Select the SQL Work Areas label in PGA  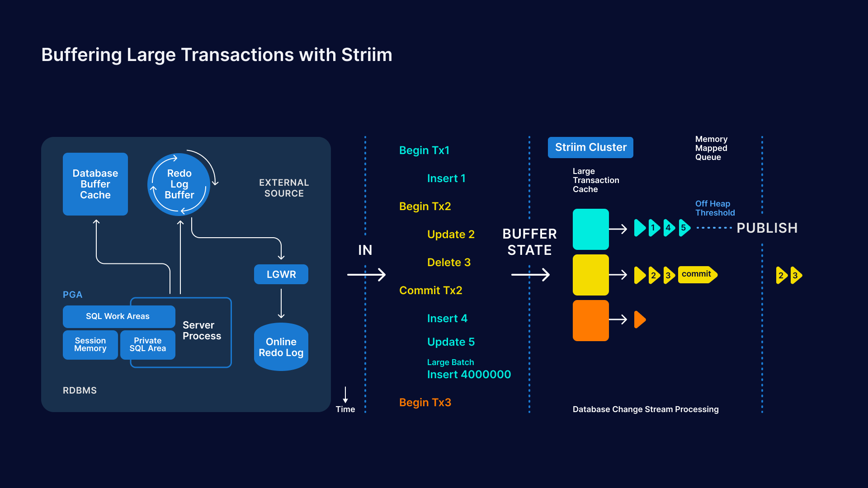pos(118,316)
